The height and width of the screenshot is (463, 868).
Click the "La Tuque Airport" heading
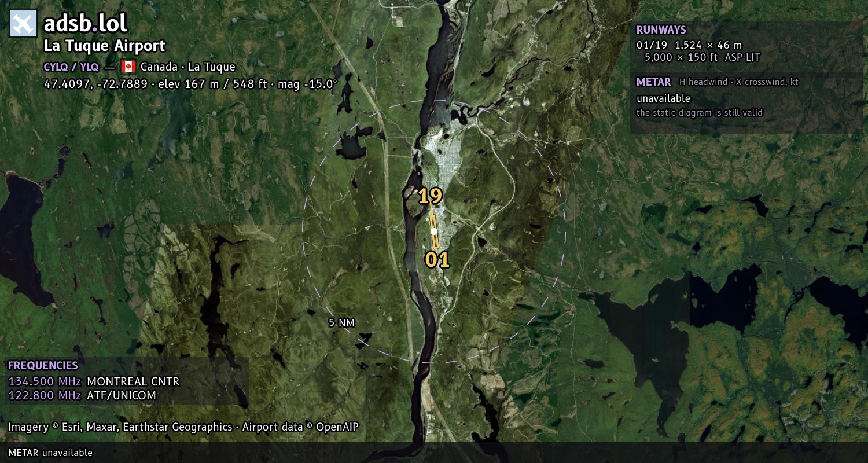coord(105,46)
